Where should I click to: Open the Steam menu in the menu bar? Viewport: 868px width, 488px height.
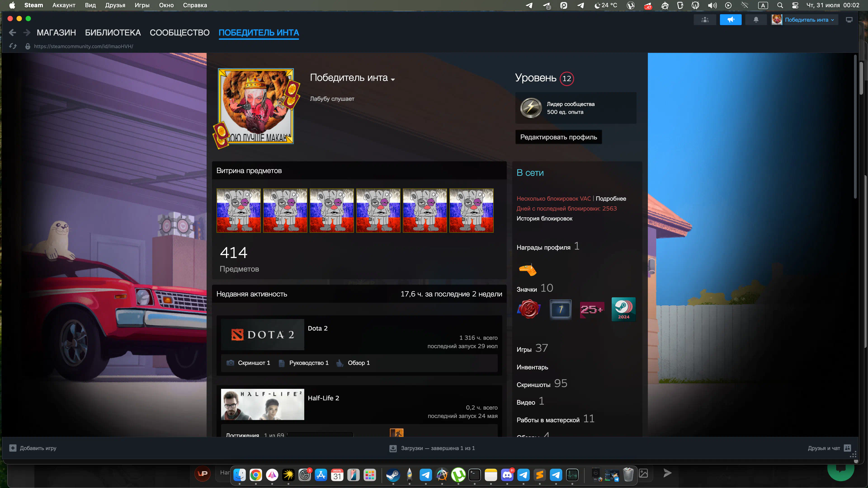pos(34,5)
